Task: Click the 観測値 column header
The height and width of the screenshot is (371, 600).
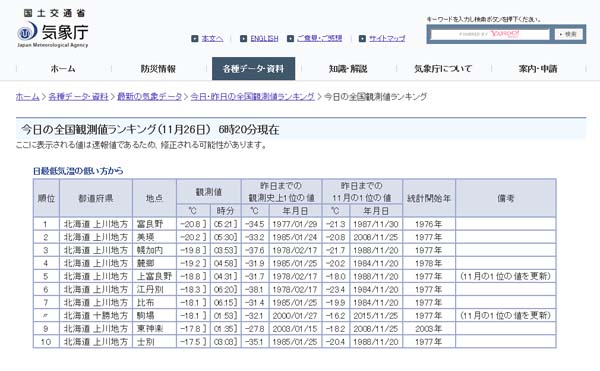Action: click(209, 192)
